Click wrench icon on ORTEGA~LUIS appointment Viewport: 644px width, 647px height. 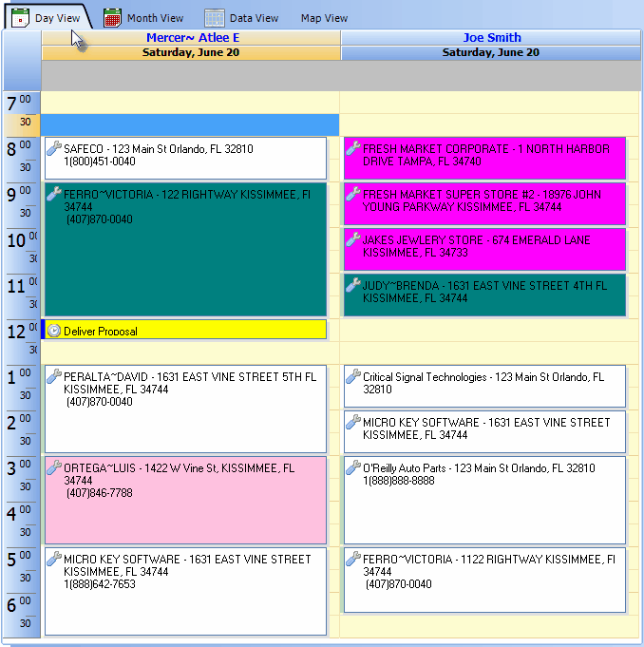click(54, 467)
